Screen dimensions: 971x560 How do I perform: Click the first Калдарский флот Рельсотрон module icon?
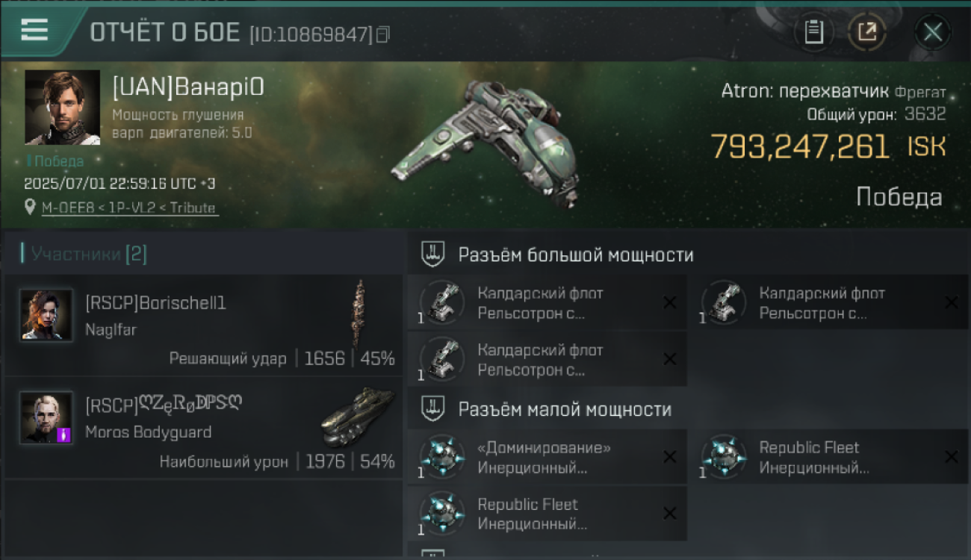point(443,302)
